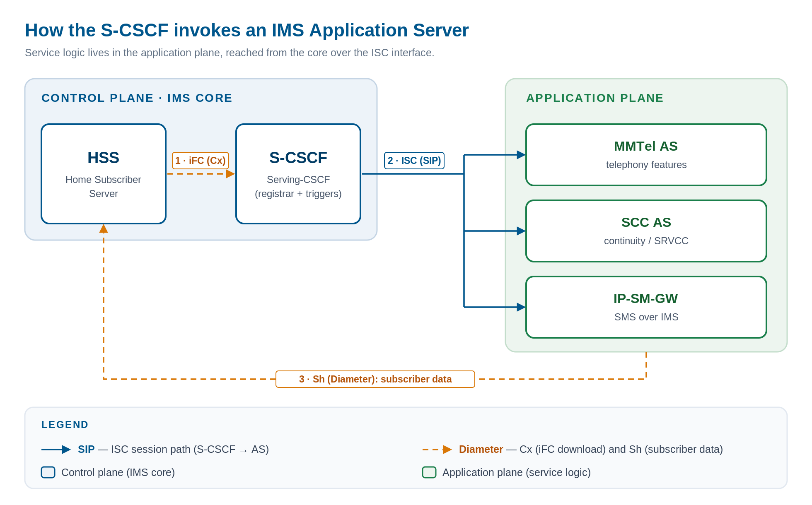The width and height of the screenshot is (812, 505).
Task: Click the 'CONTROL PLANE · IMS CORE' heading
Action: 137,98
